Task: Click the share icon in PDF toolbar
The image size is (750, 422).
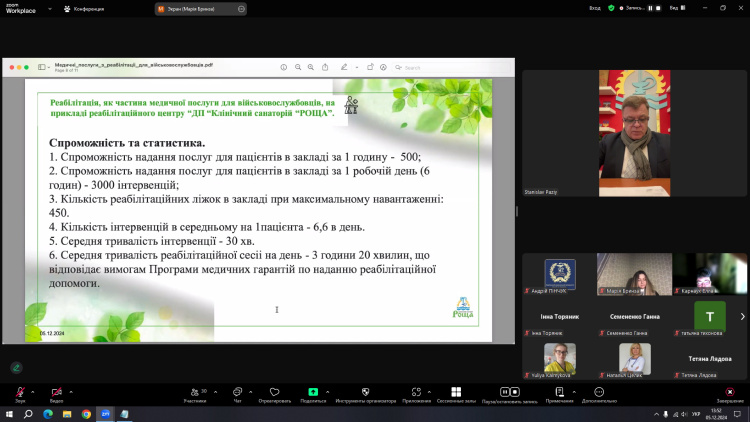Action: (x=325, y=67)
